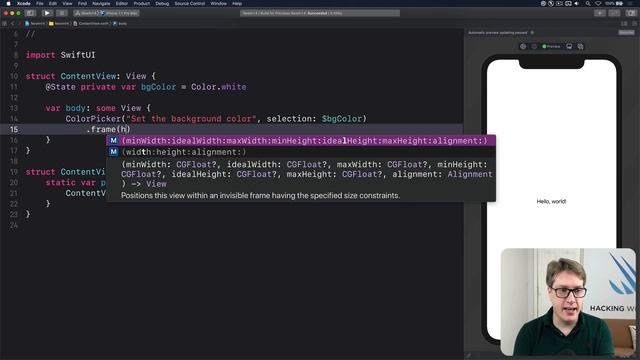Open the Editor menu
This screenshot has width=640, height=360.
pyautogui.click(x=122, y=3)
